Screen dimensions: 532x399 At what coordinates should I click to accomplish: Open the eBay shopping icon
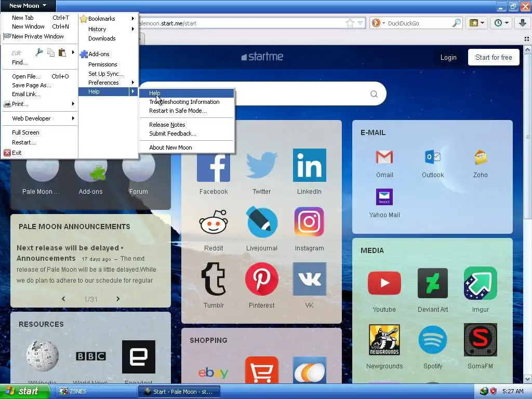[x=214, y=373]
